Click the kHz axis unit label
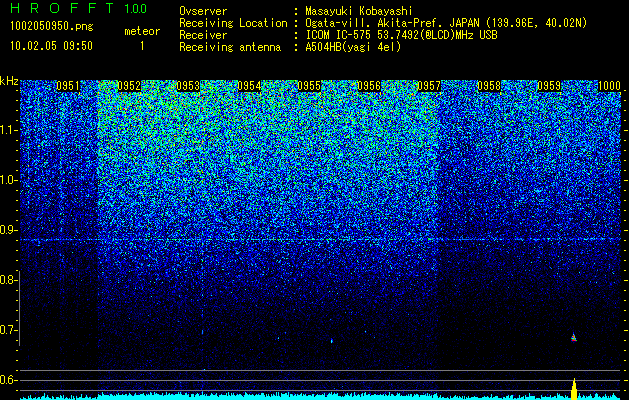 pos(9,81)
